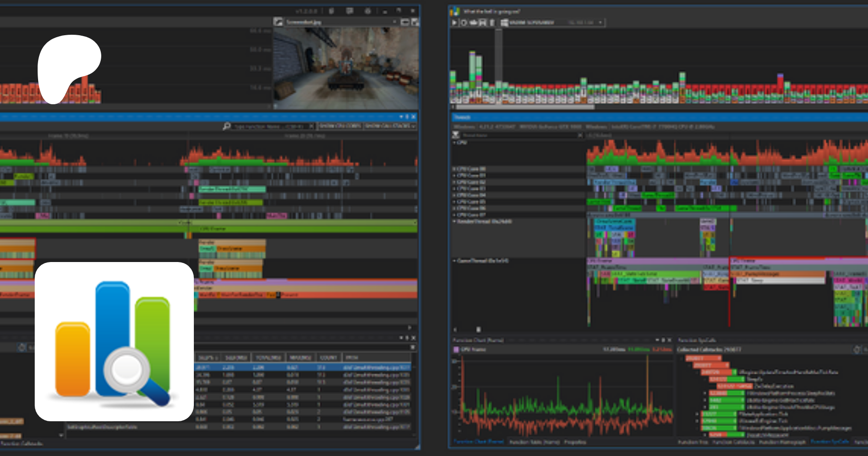The image size is (868, 456).
Task: Collapse the GameThread row
Action: click(454, 261)
